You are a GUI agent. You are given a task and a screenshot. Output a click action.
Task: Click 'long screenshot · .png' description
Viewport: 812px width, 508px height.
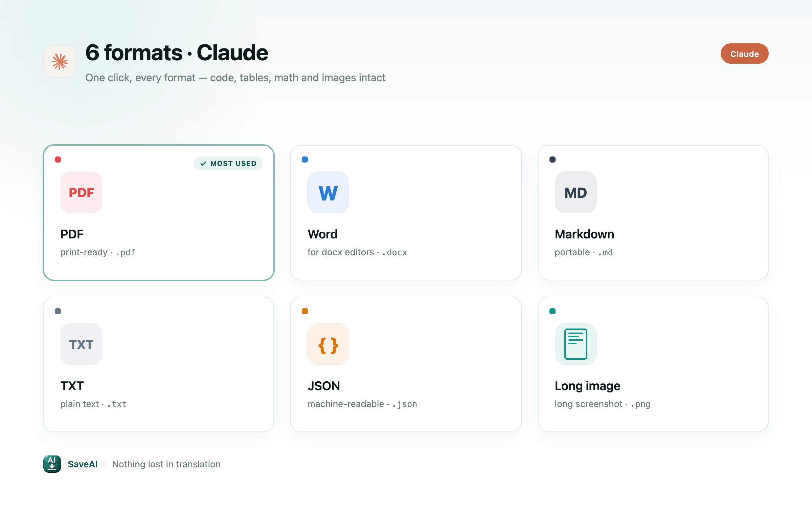click(x=602, y=404)
